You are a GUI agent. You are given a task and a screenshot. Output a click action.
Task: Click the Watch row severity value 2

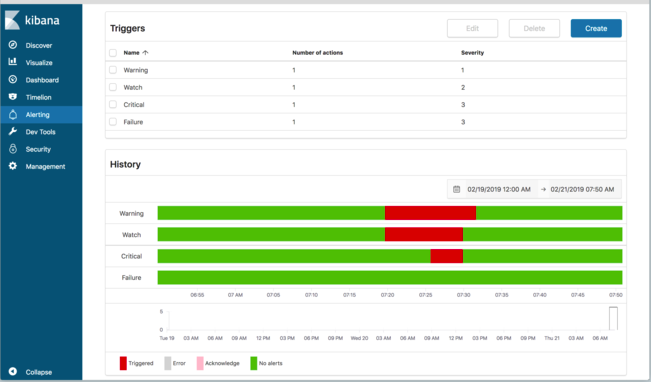click(x=463, y=88)
